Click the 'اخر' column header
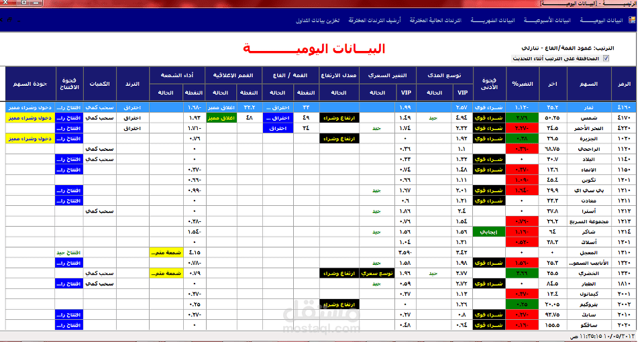Screen dimensions: 644x342 553,84
